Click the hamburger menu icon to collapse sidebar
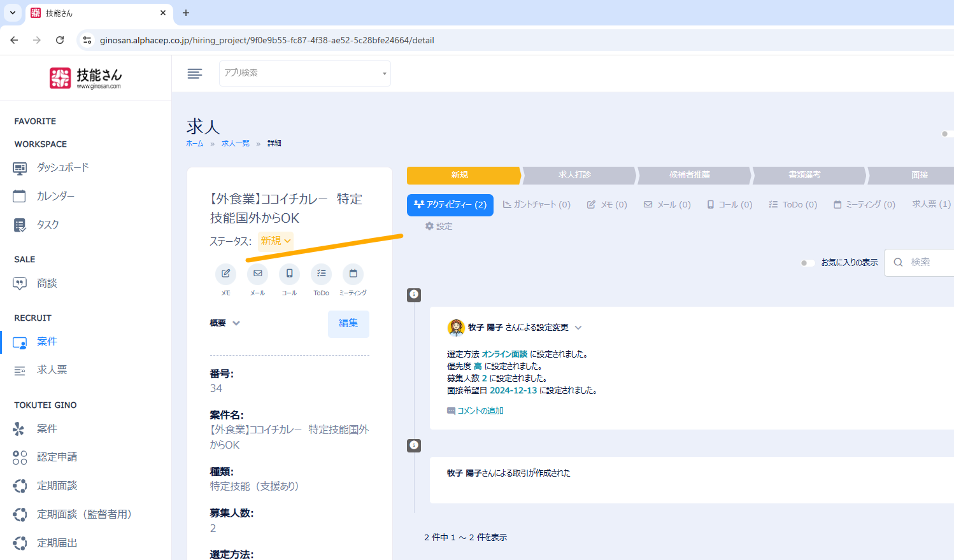Image resolution: width=954 pixels, height=560 pixels. [x=195, y=74]
